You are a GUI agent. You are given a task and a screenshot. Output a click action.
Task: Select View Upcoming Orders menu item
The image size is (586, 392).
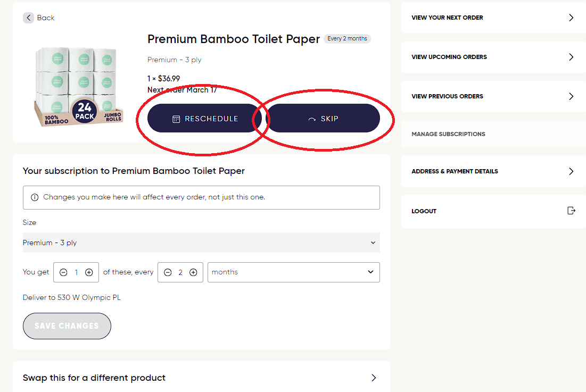[x=449, y=57]
